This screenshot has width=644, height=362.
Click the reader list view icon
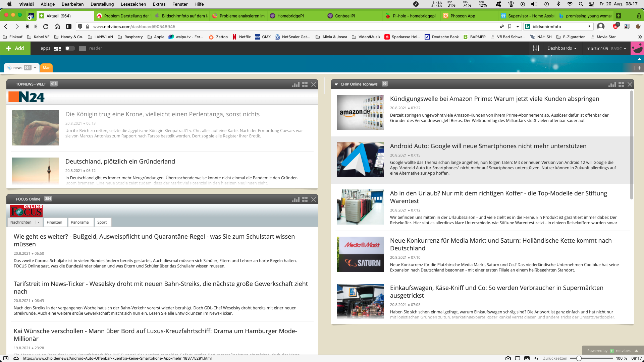click(x=83, y=48)
